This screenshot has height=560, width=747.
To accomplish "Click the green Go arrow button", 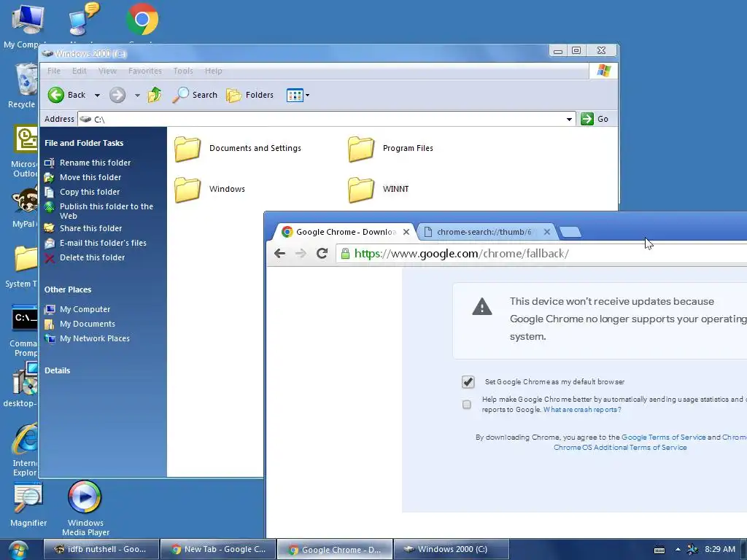I will click(x=587, y=119).
